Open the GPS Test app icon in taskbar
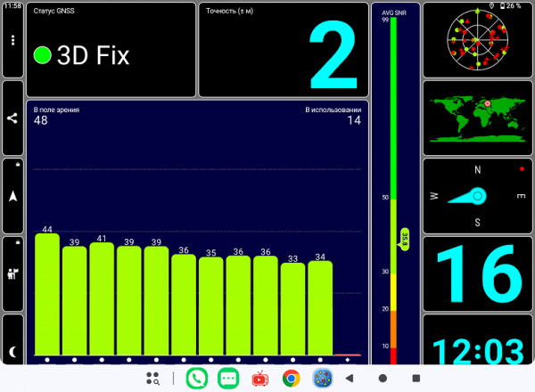535x392 pixels. point(323,379)
